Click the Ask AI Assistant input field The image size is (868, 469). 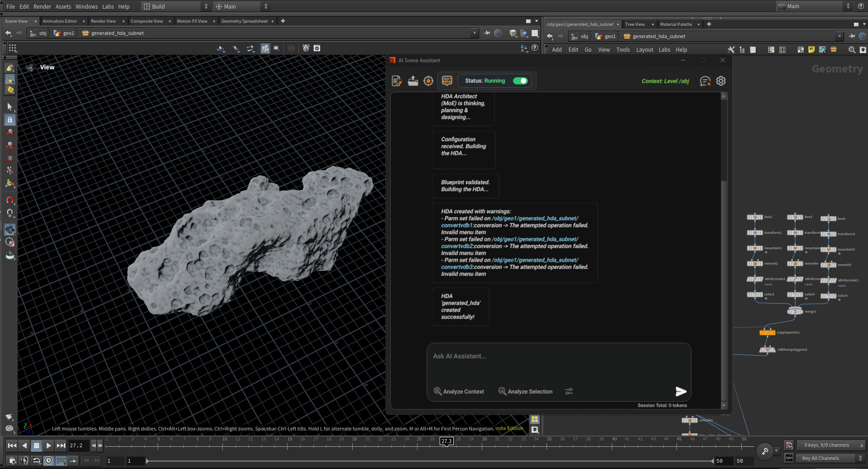coord(558,363)
